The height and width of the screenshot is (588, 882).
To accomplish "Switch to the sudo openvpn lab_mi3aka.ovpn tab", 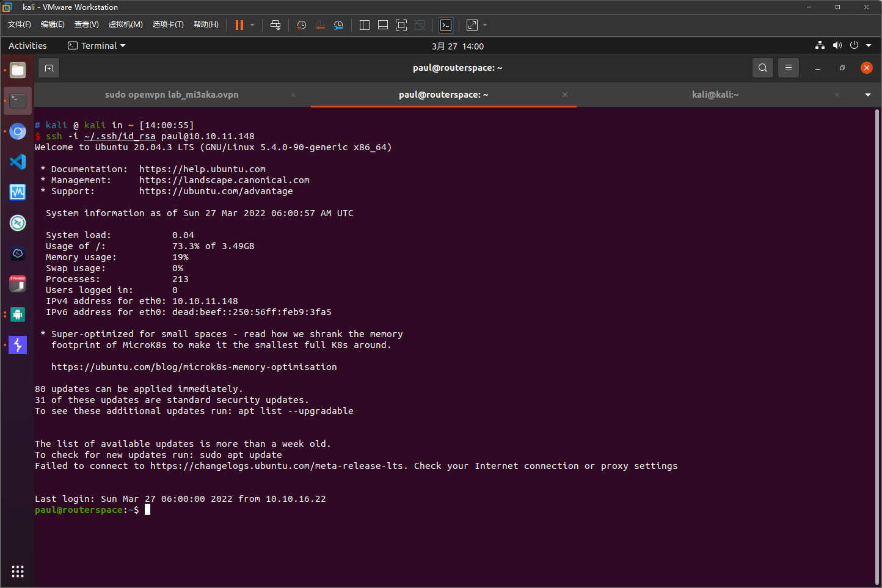I will pyautogui.click(x=172, y=95).
